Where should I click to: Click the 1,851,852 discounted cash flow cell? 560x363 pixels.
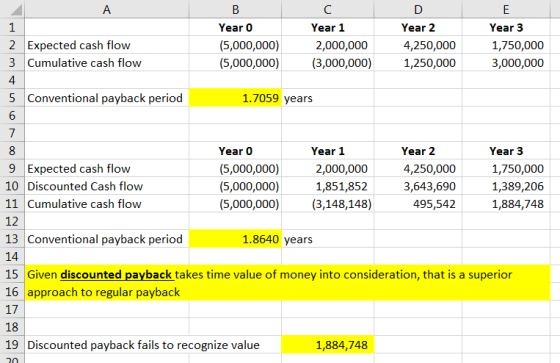click(328, 186)
